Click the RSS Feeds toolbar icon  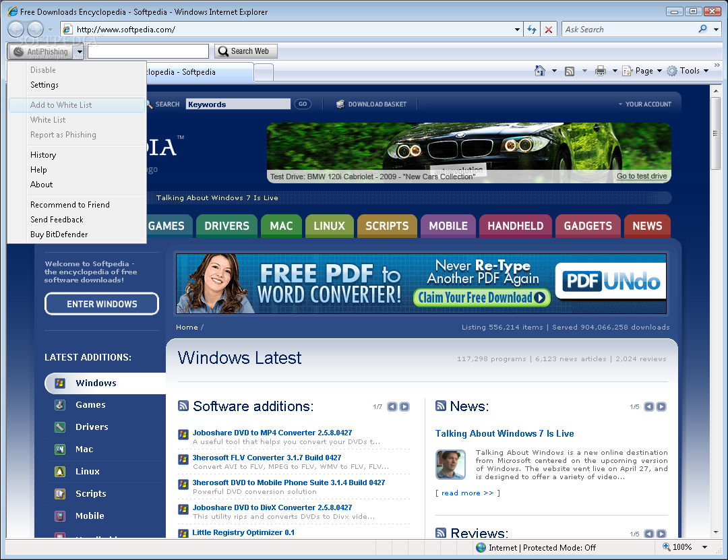point(570,71)
